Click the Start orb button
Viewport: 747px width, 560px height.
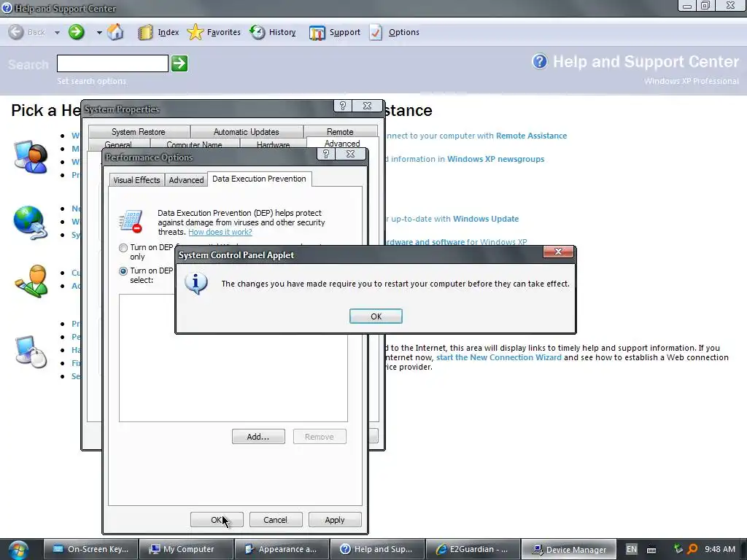pyautogui.click(x=18, y=550)
